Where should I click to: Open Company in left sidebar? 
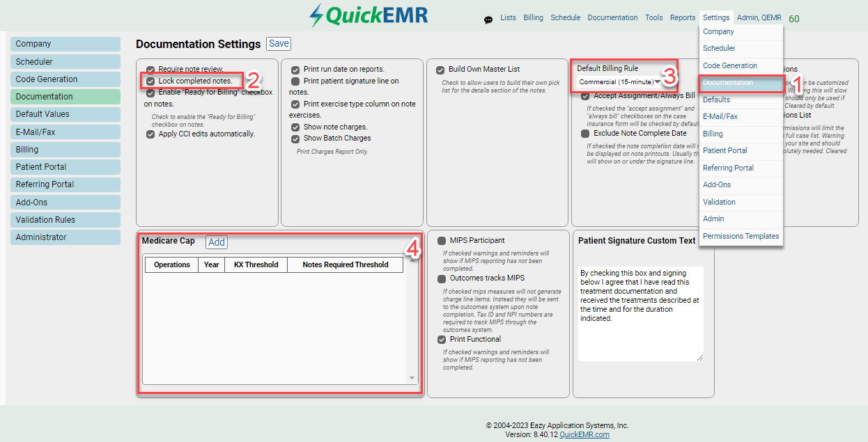[65, 44]
